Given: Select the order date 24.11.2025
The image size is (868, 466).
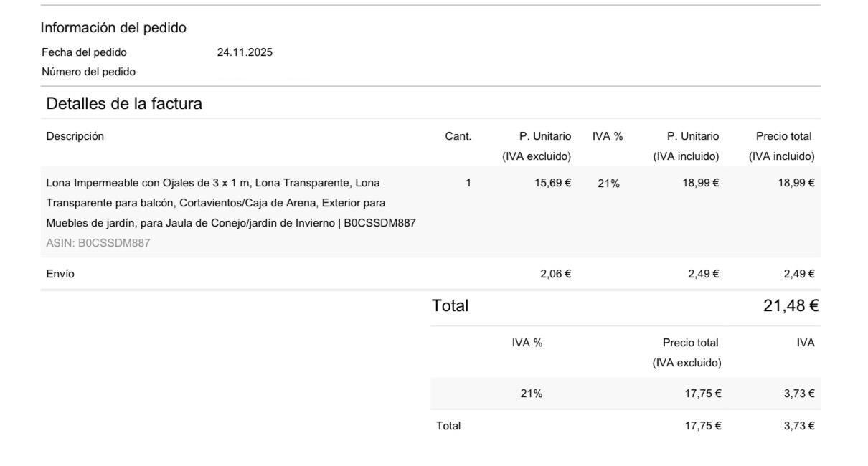Looking at the screenshot, I should tap(245, 52).
